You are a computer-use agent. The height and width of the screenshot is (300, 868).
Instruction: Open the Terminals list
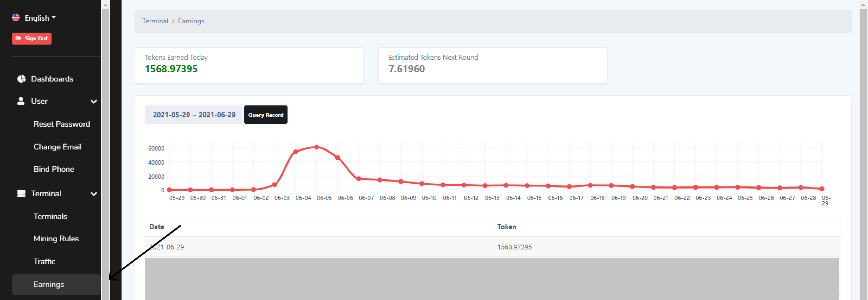click(50, 216)
